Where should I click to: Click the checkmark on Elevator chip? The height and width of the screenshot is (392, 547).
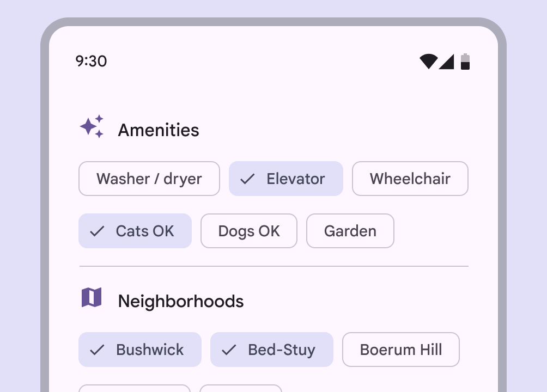click(x=248, y=179)
